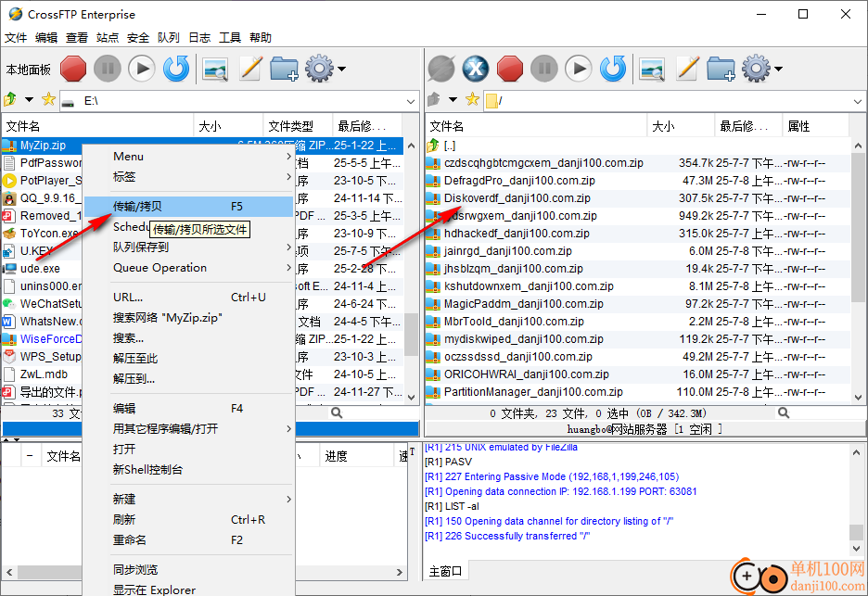
Task: Click the log panel scroll up arrow
Action: pos(857,451)
